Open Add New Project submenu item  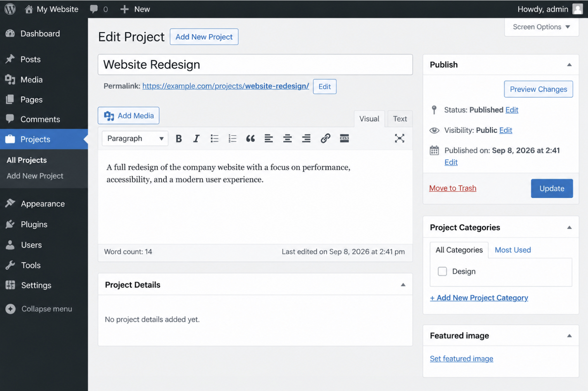[35, 176]
